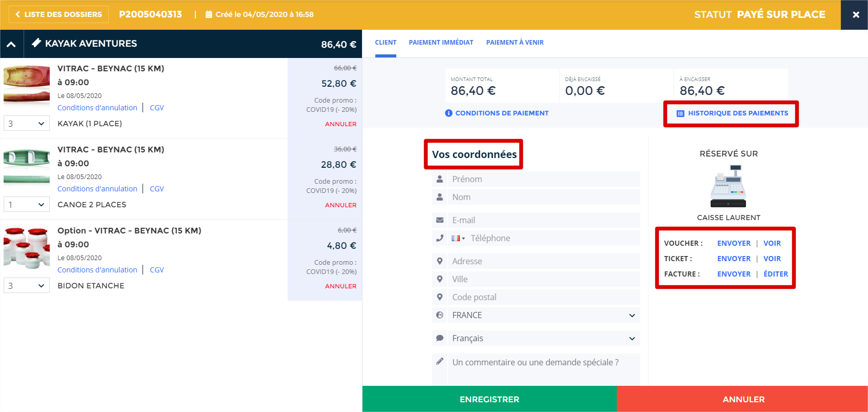Collapse the Kayak Aventures section chevron

[11, 44]
